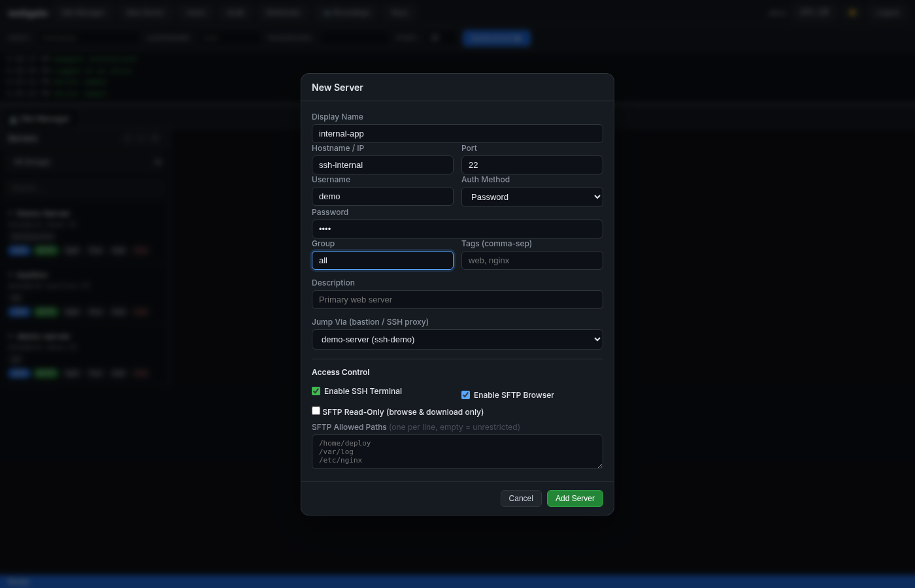
Task: Click the Hostname / IP field
Action: click(382, 165)
